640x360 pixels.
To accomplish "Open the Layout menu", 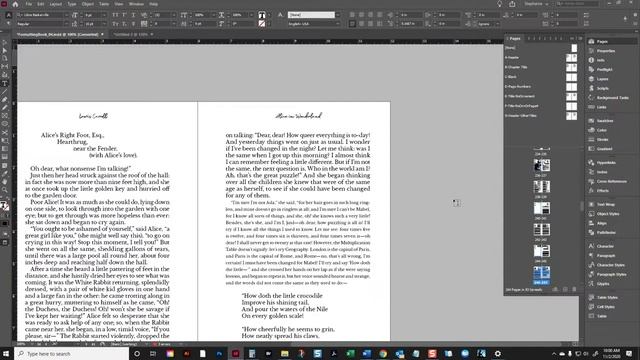I will 56,4.
